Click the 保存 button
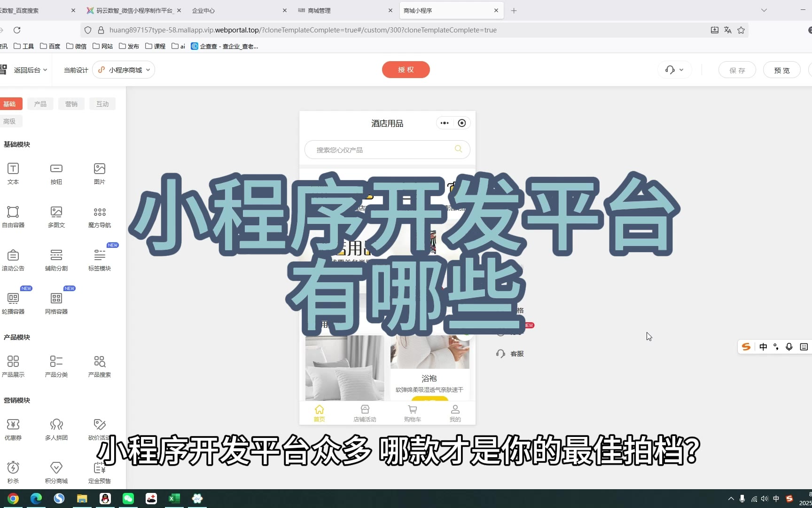This screenshot has width=812, height=508. tap(737, 70)
